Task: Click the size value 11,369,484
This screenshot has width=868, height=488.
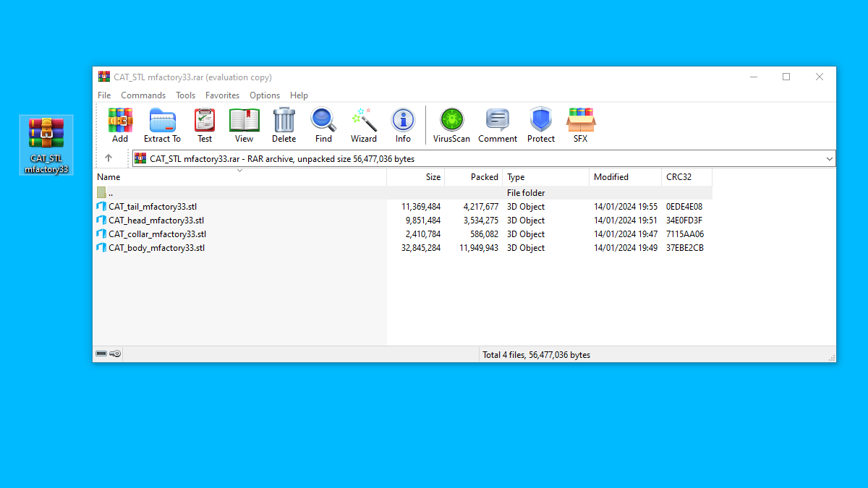Action: (421, 207)
